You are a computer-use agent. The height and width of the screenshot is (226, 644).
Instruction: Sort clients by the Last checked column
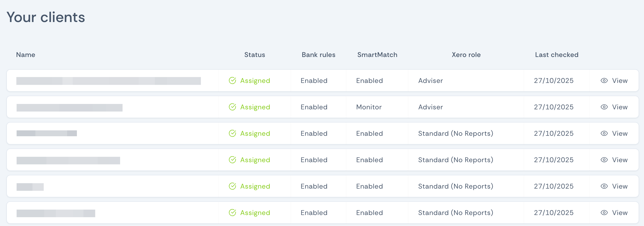click(x=557, y=55)
